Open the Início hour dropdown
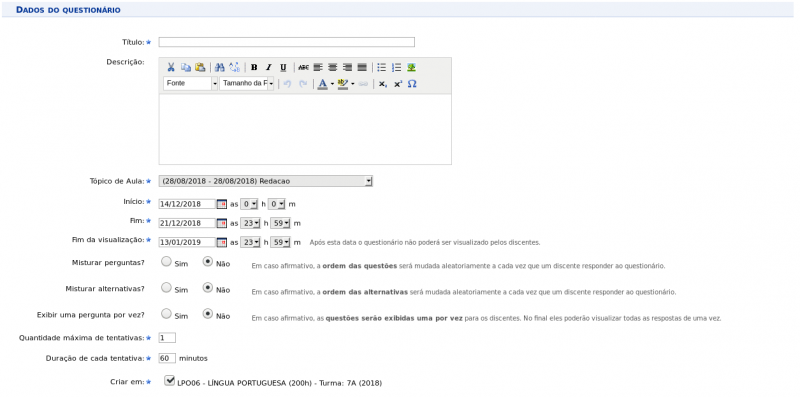The height and width of the screenshot is (397, 800). 249,204
